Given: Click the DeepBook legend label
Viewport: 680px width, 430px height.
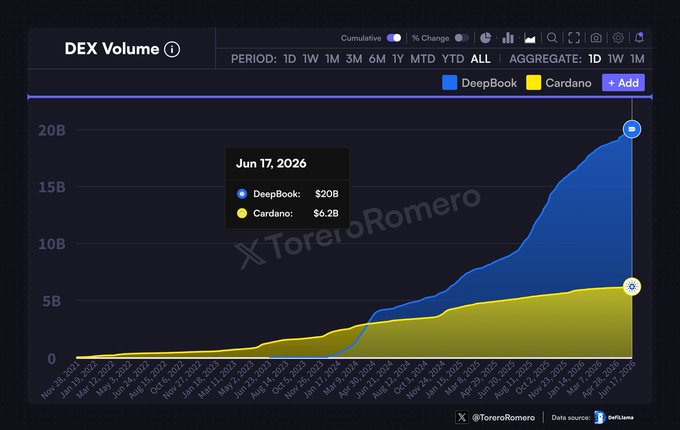Looking at the screenshot, I should 489,83.
